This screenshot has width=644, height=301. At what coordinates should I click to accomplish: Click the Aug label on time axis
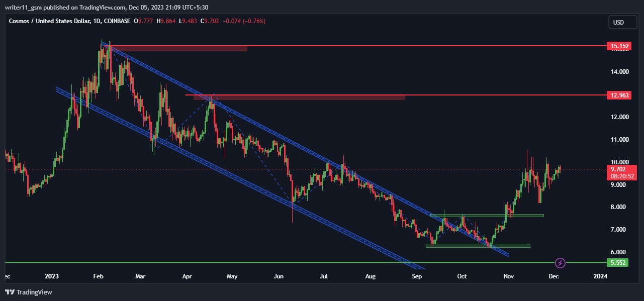[371, 276]
